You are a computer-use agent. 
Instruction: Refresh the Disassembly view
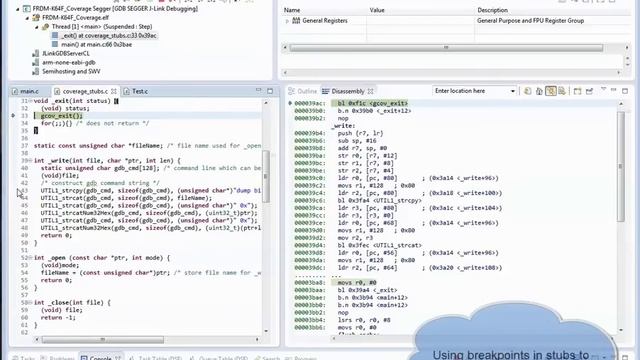(x=528, y=91)
